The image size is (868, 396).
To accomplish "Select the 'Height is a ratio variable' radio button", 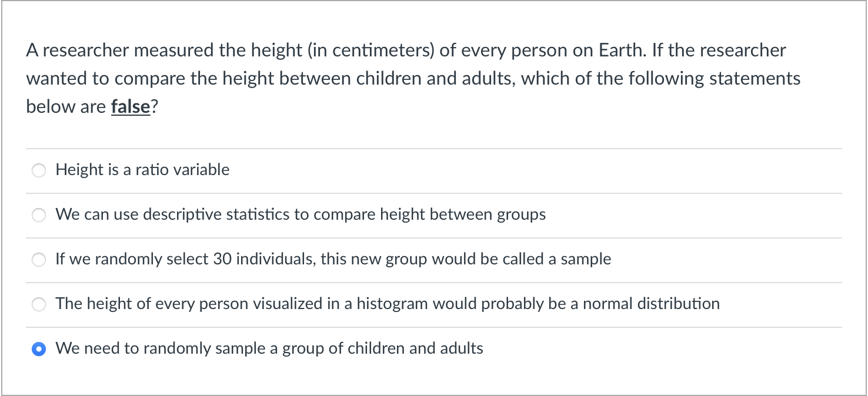I will (39, 170).
